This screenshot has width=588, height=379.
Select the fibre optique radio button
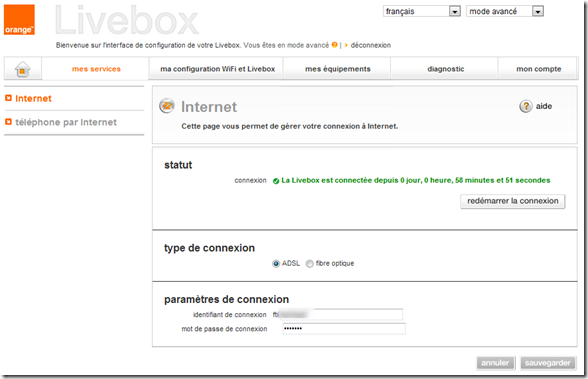click(309, 264)
